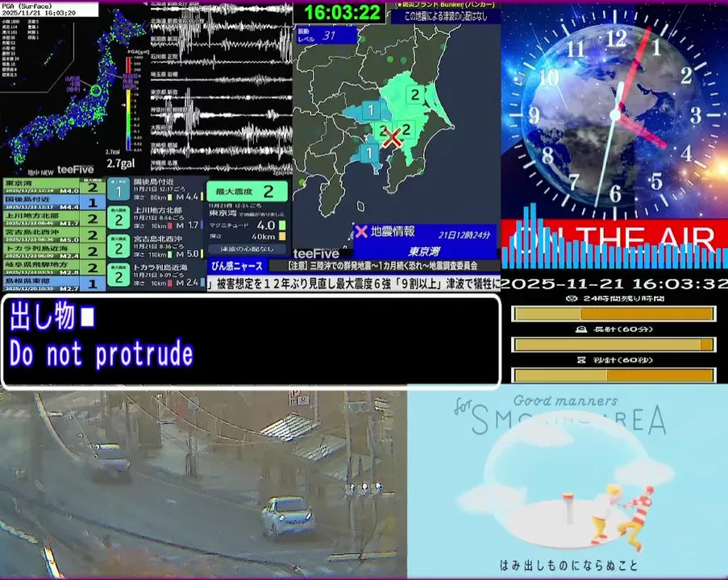Viewport: 728px width, 580px height.
Task: Click the 津波の心配なし pill in the quake detail panel
Action: tap(247, 249)
